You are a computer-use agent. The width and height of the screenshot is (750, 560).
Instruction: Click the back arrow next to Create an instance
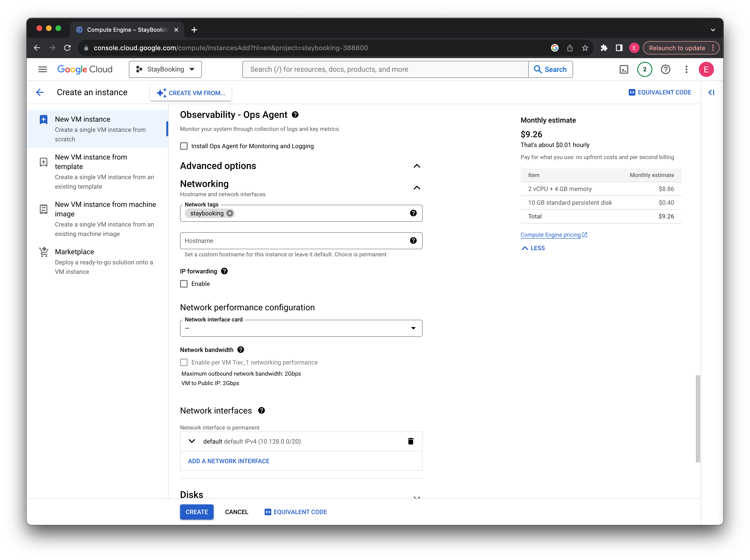tap(40, 92)
